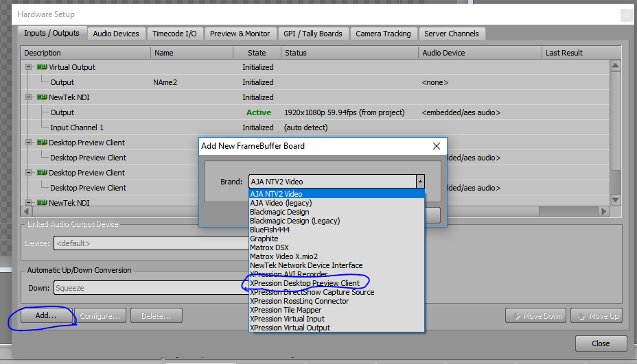Go to the Camera Tracking tab
The height and width of the screenshot is (364, 637).
383,34
